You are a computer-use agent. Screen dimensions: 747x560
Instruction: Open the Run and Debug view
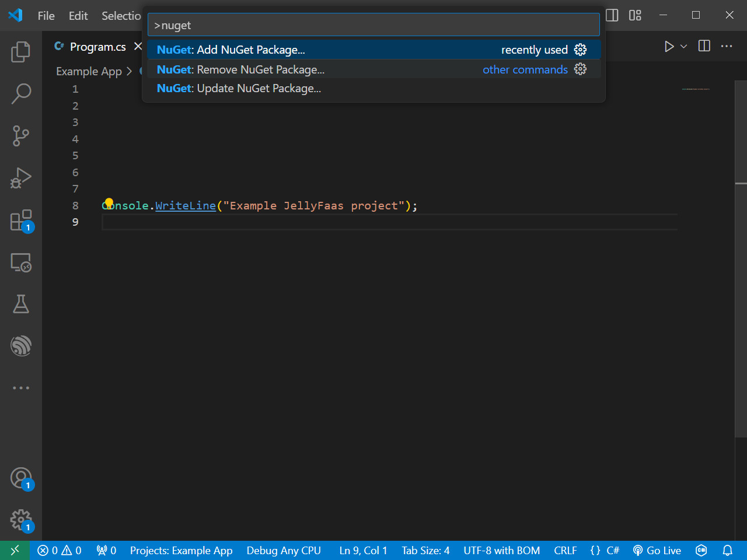pos(21,178)
